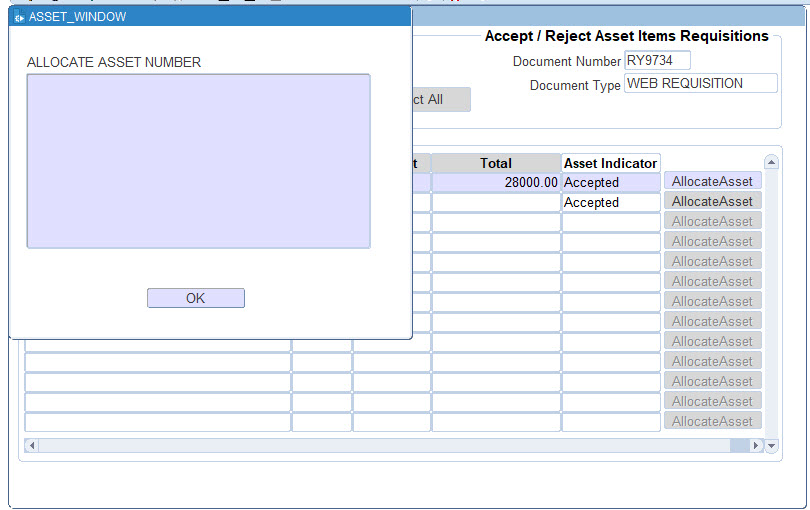Click the table's scroll up arrow
Viewport: 810px width, 510px height.
pos(771,162)
